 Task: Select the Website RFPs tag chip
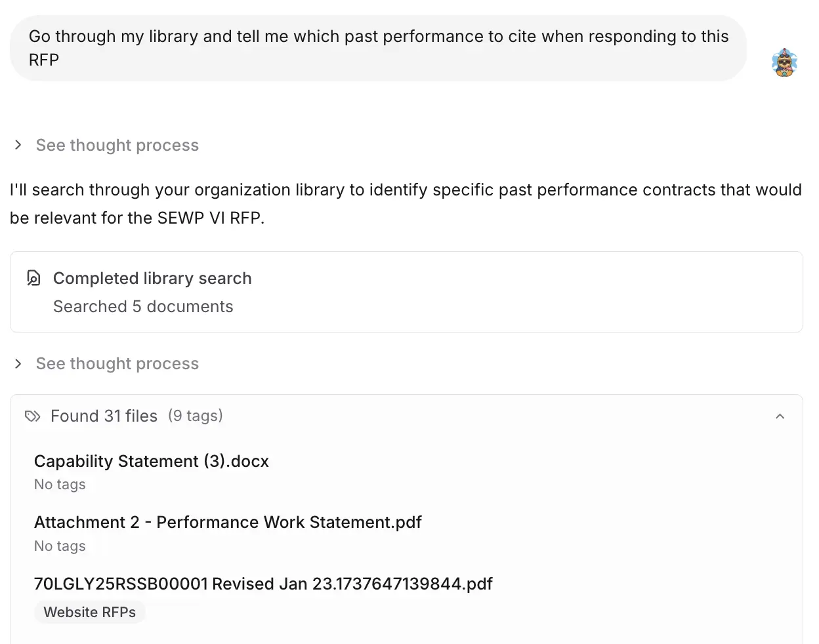90,612
